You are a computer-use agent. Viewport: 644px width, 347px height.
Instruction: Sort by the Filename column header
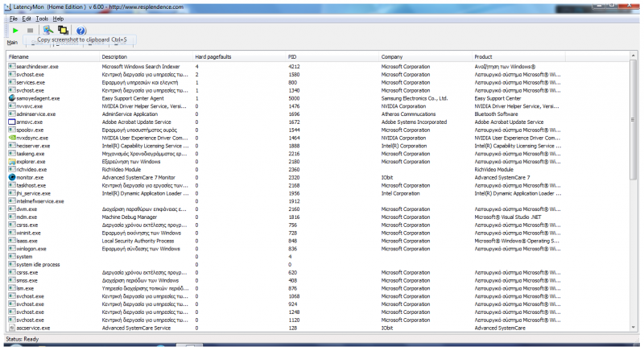(x=19, y=57)
